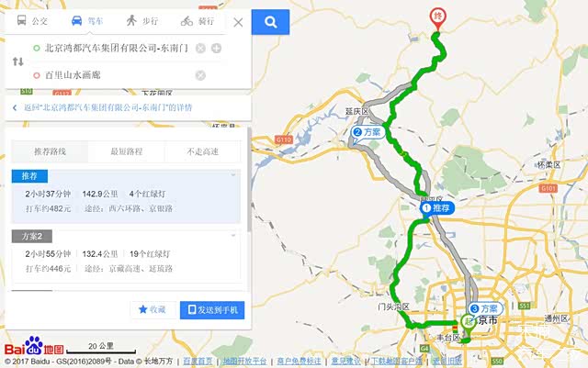Clear the starting point 北京鸿都汽车 field
Viewport: 588px width, 368px height.
tap(200, 48)
